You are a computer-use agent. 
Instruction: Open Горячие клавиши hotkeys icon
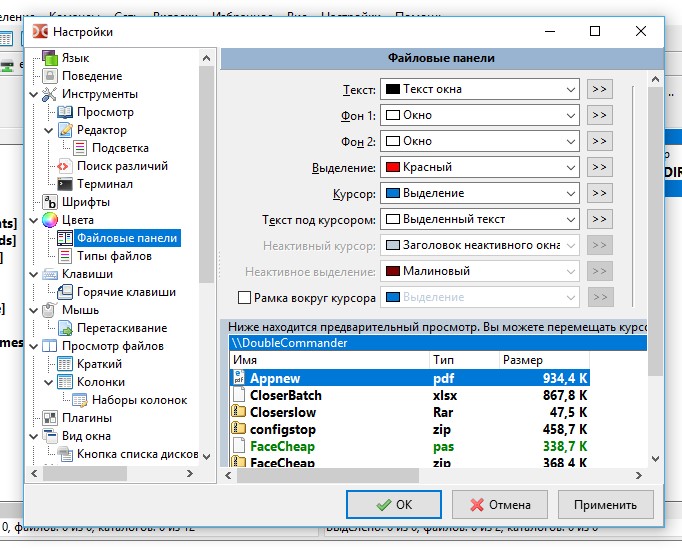coord(65,292)
